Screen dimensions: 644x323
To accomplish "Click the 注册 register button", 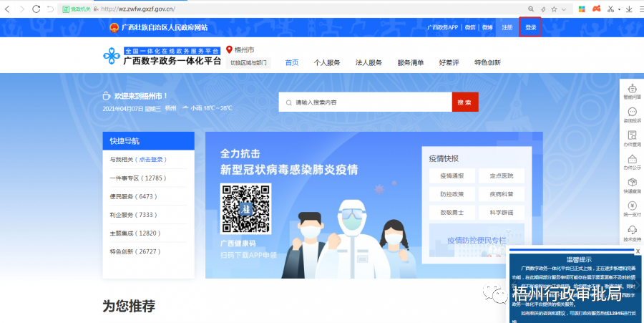I will point(507,27).
